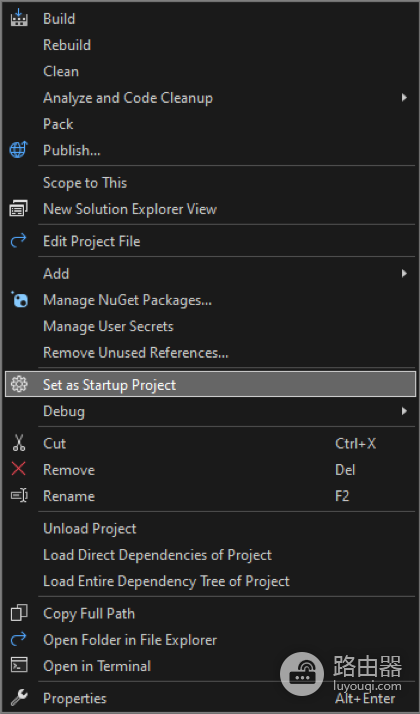420x714 pixels.
Task: Click the red X Remove icon
Action: pos(19,469)
